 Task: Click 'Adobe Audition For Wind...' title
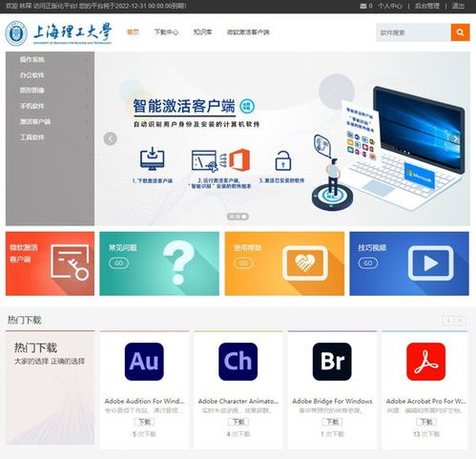[144, 401]
